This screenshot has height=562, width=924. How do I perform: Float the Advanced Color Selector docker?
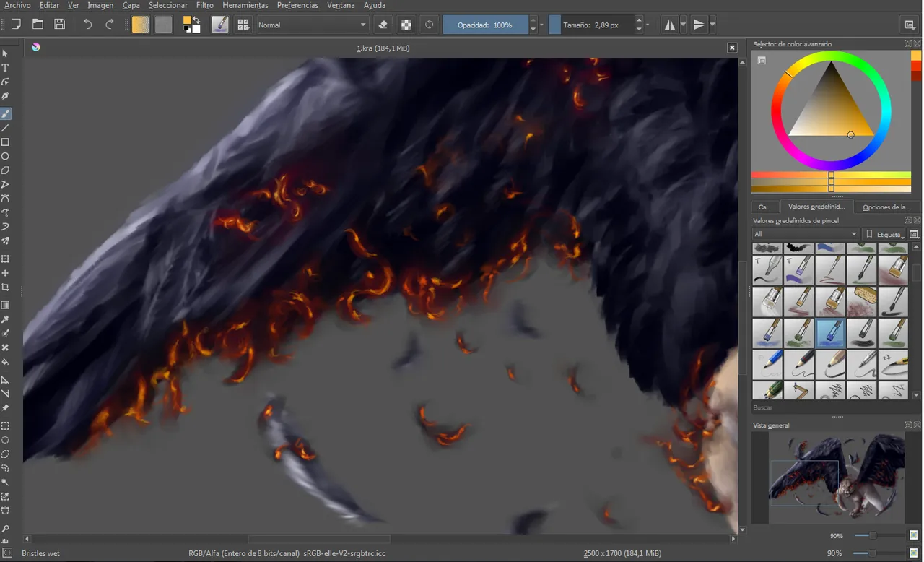click(908, 44)
